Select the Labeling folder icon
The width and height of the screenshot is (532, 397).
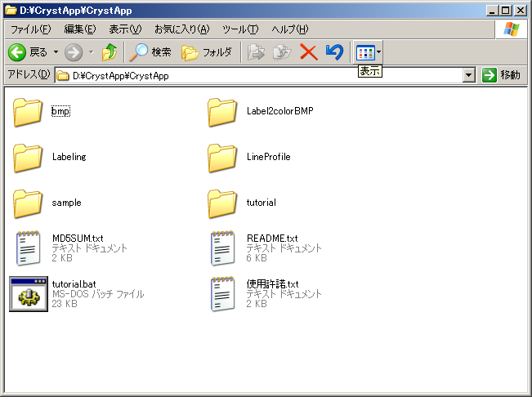click(x=28, y=158)
